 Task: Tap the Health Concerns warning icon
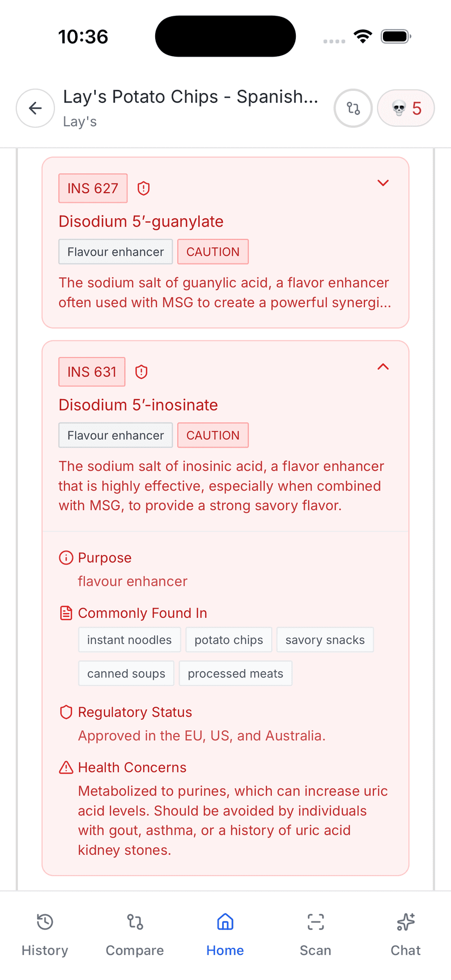tap(66, 768)
